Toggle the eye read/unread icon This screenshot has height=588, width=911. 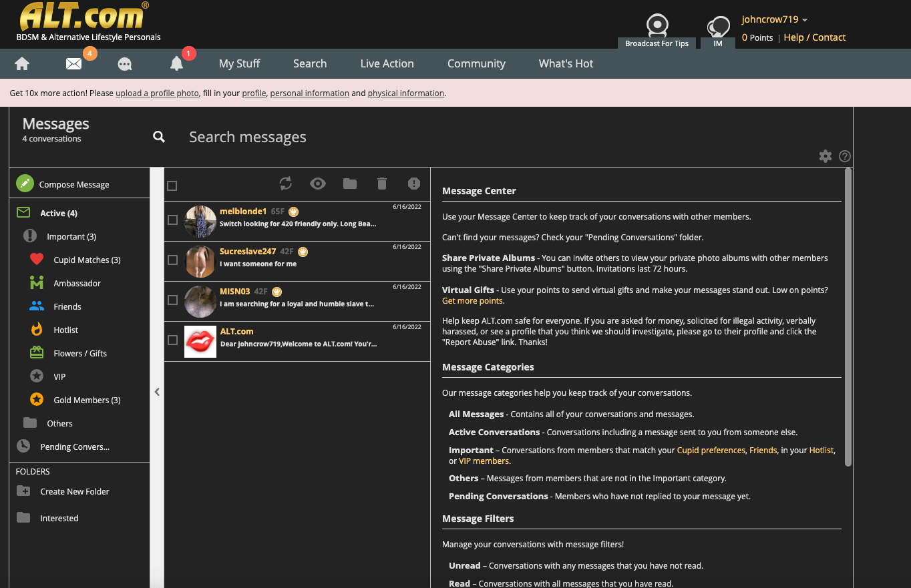[x=318, y=184]
